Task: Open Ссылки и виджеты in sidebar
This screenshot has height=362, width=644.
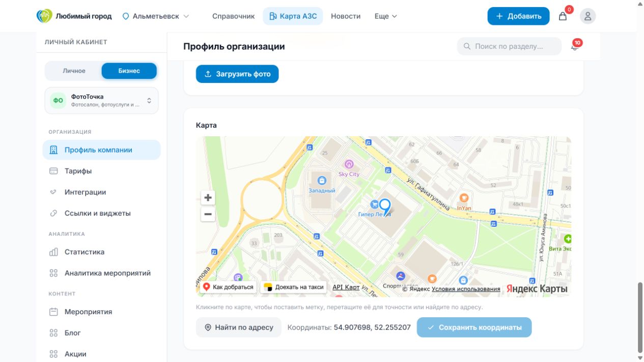Action: [x=102, y=213]
